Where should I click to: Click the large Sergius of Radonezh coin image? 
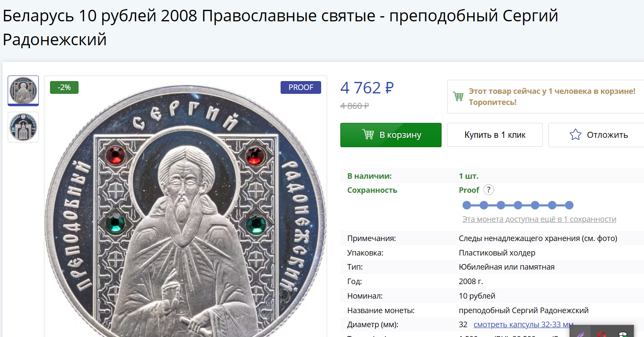(185, 209)
